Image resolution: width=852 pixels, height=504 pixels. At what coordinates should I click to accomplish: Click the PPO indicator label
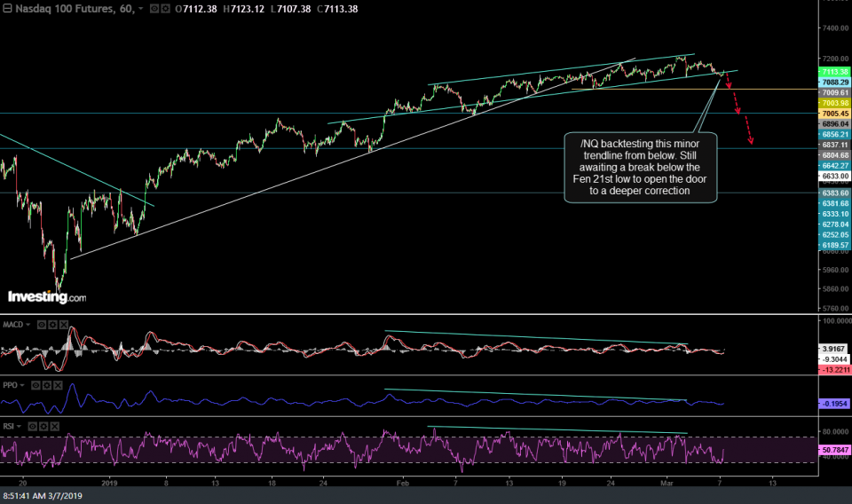pos(11,385)
